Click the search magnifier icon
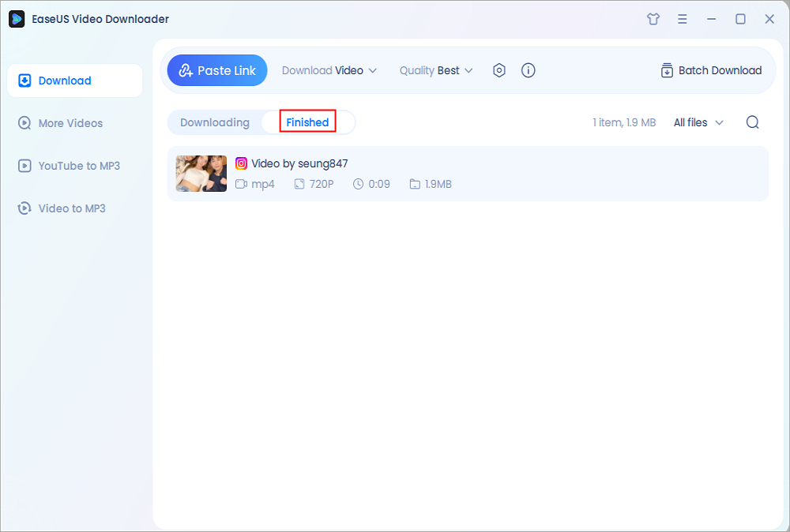The image size is (790, 532). coord(753,122)
